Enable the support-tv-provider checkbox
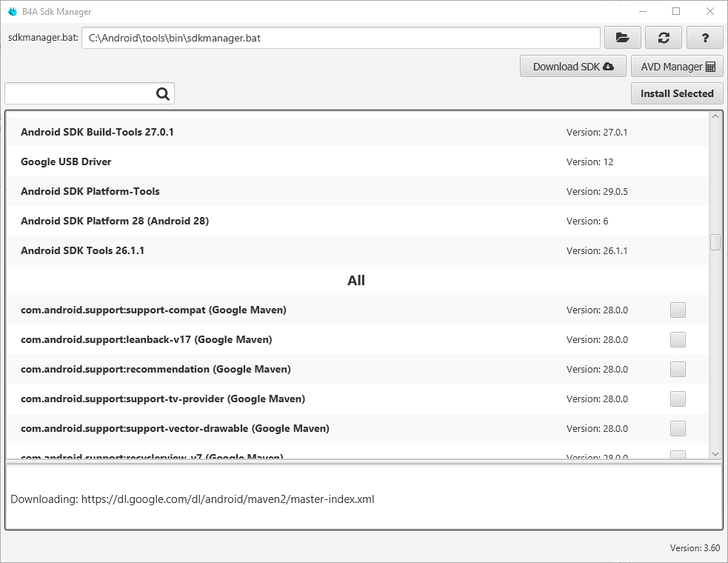This screenshot has width=728, height=563. pyautogui.click(x=678, y=399)
